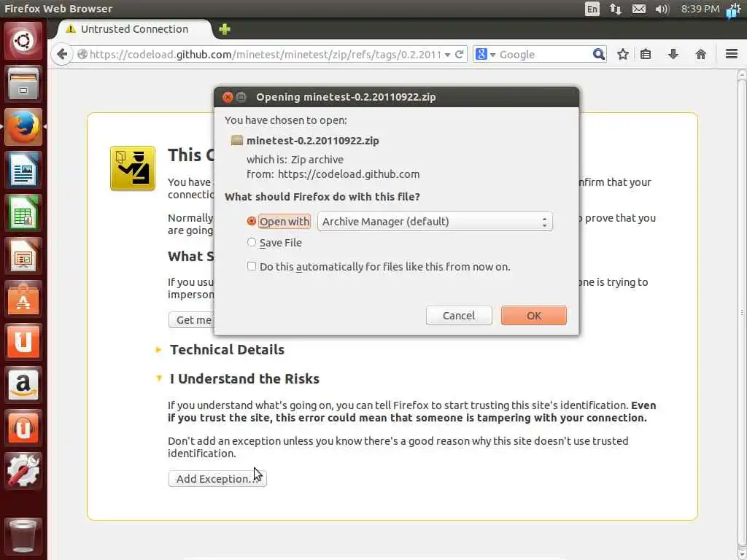The image size is (747, 560).
Task: Open the Ubuntu One launcher icon
Action: tap(23, 341)
